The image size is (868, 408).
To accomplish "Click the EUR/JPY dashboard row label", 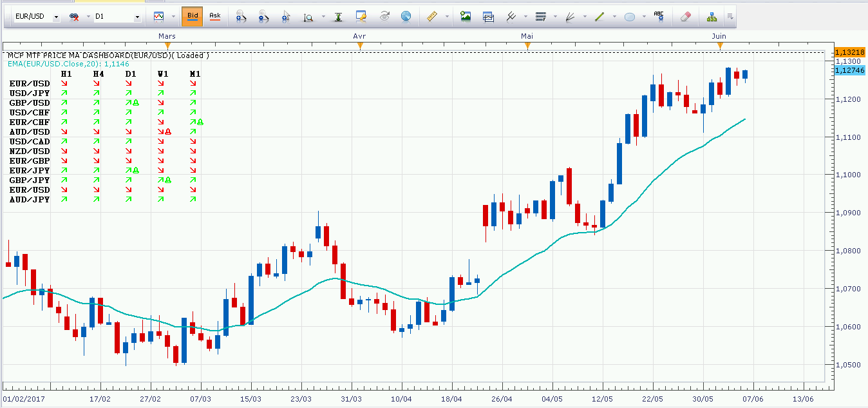I will pos(30,171).
